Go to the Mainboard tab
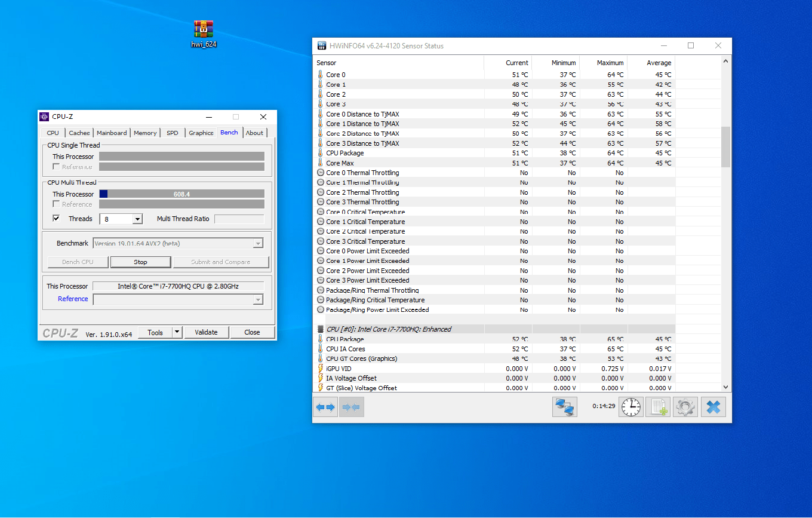812x518 pixels. (112, 133)
